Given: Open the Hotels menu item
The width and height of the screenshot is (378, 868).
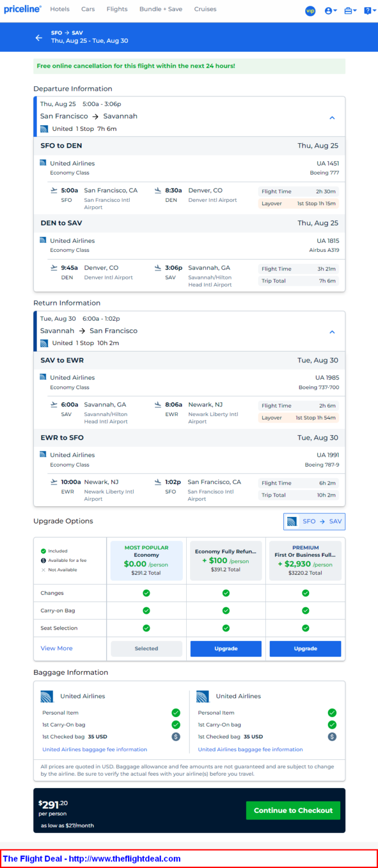Looking at the screenshot, I should coord(60,9).
